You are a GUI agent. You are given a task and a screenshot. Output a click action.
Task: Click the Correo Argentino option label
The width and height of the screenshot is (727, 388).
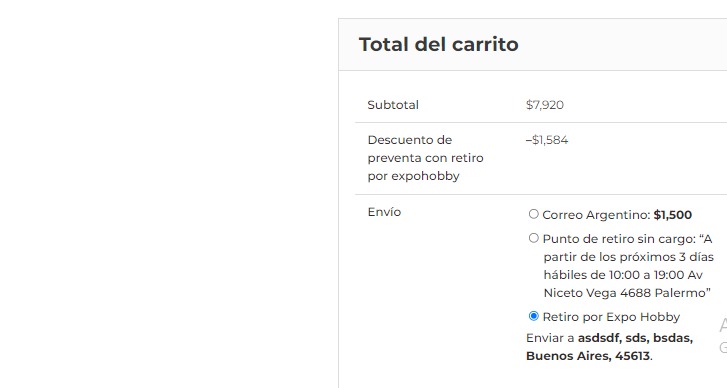pyautogui.click(x=617, y=215)
